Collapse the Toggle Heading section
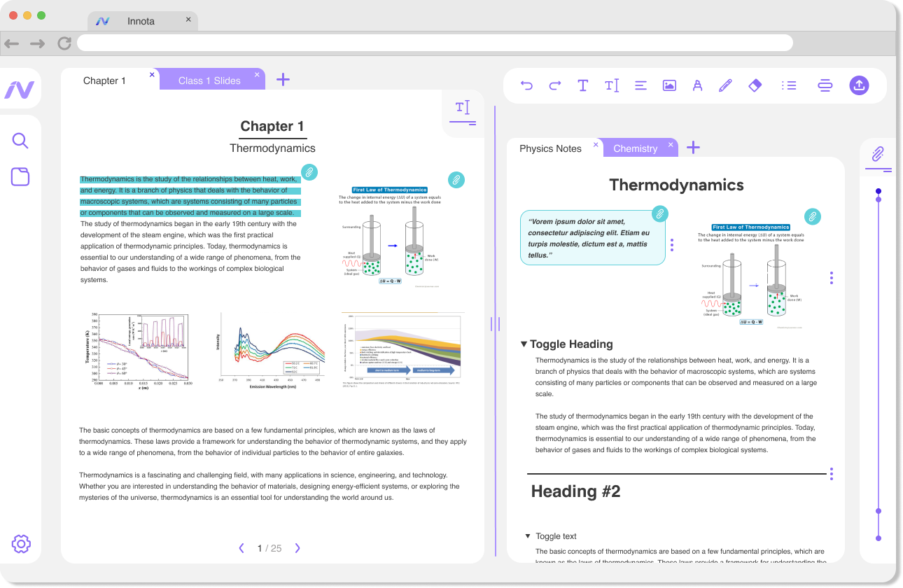Viewport: 903px width, 588px height. pos(524,344)
